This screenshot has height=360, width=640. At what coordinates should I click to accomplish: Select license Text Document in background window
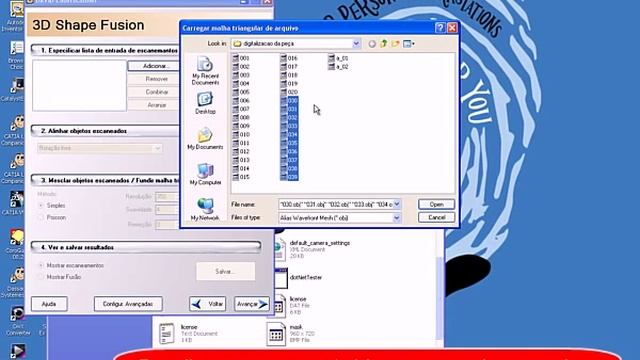pyautogui.click(x=188, y=333)
